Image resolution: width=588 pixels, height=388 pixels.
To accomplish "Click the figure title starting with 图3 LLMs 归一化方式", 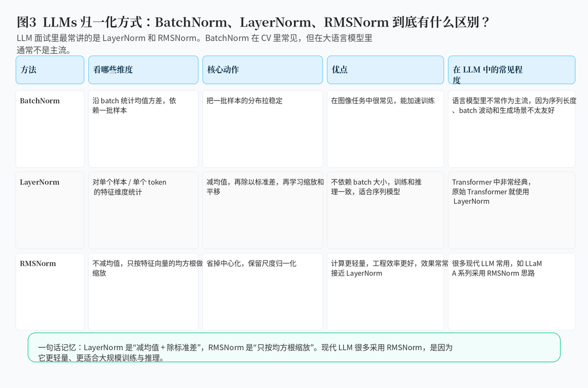I will [254, 22].
